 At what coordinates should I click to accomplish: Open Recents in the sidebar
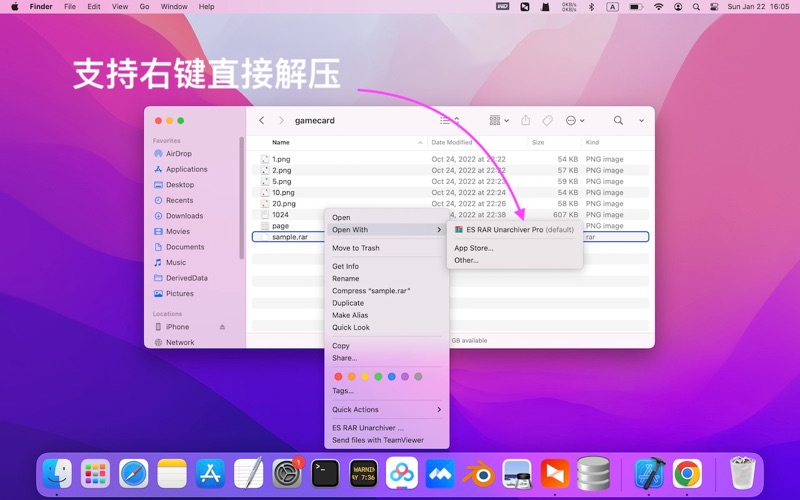click(173, 201)
